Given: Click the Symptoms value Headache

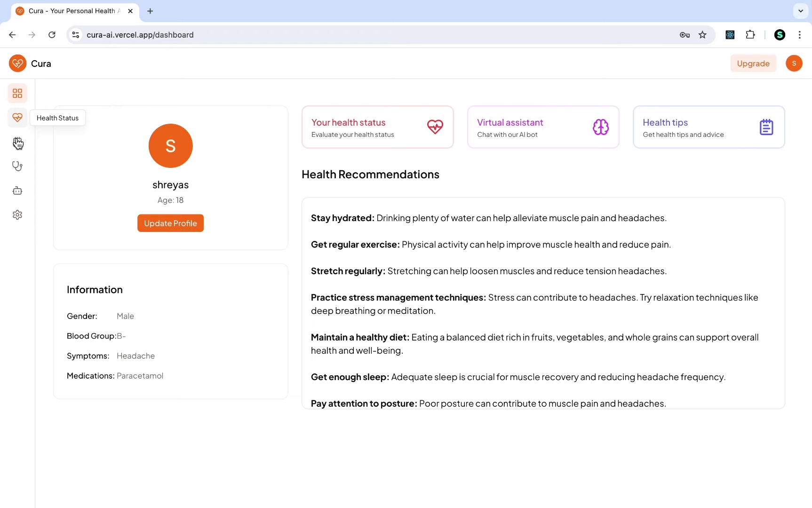Looking at the screenshot, I should [135, 356].
